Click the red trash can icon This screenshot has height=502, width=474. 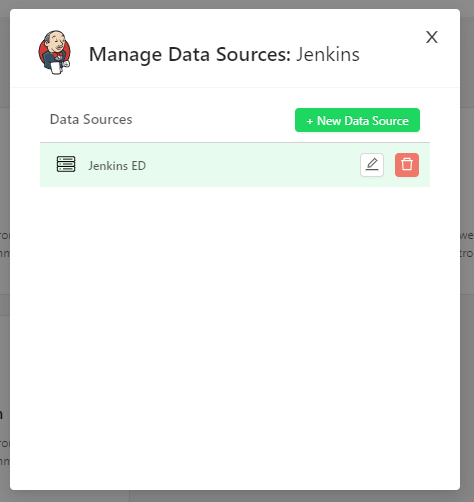407,165
